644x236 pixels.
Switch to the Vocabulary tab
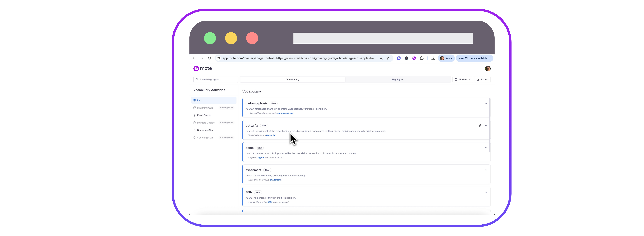tap(293, 79)
